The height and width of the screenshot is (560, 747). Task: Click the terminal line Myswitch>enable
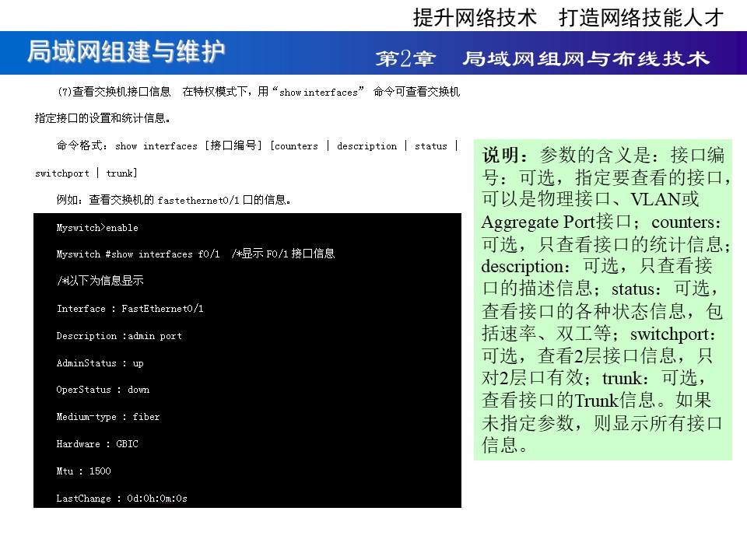(97, 228)
